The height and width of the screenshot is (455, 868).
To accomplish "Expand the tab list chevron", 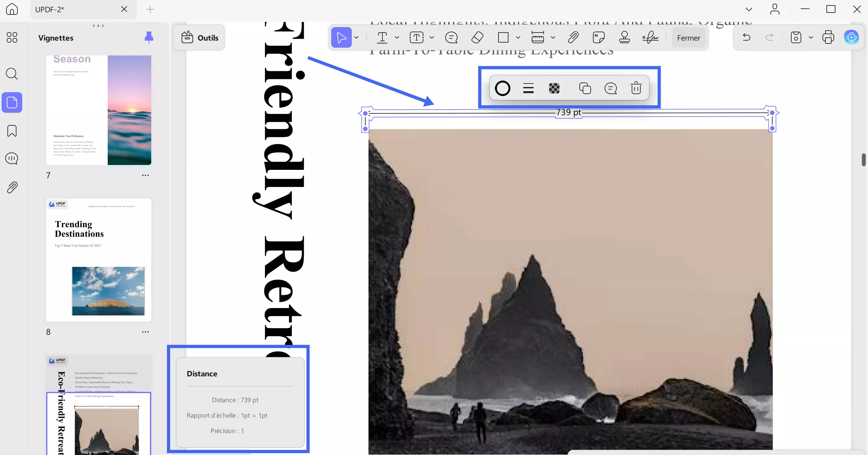I will [749, 9].
